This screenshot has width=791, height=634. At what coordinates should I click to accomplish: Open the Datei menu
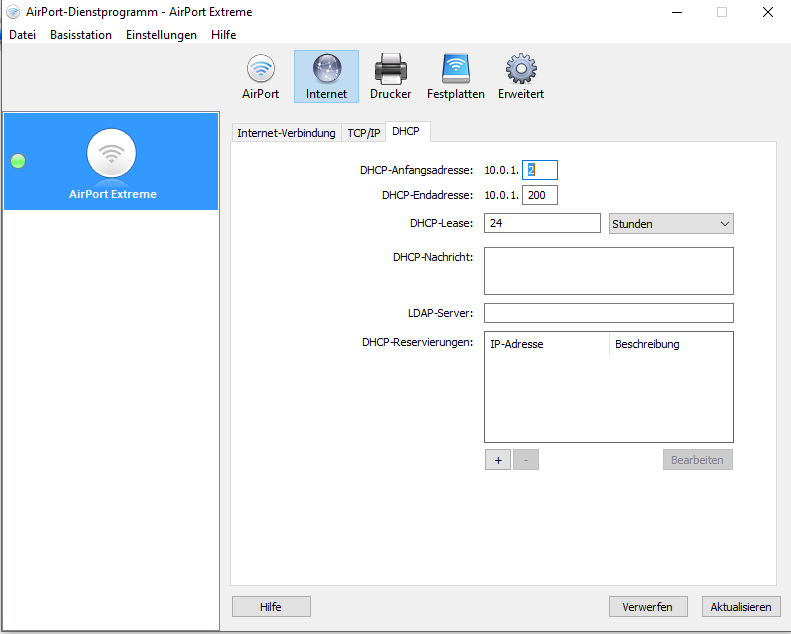23,35
